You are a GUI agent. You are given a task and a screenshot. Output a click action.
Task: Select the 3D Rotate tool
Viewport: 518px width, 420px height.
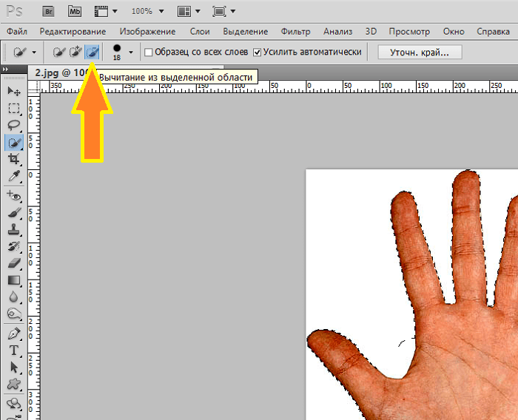14,404
